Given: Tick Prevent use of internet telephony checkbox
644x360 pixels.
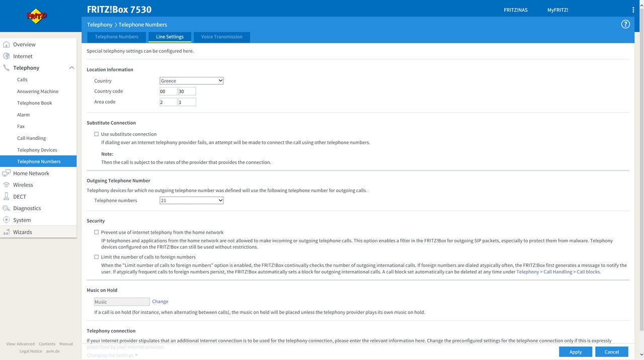Looking at the screenshot, I should (97, 232).
